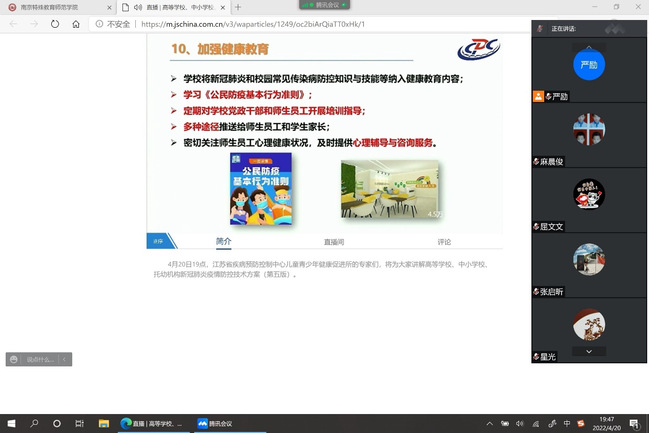Open Windows Start menu

click(10, 423)
